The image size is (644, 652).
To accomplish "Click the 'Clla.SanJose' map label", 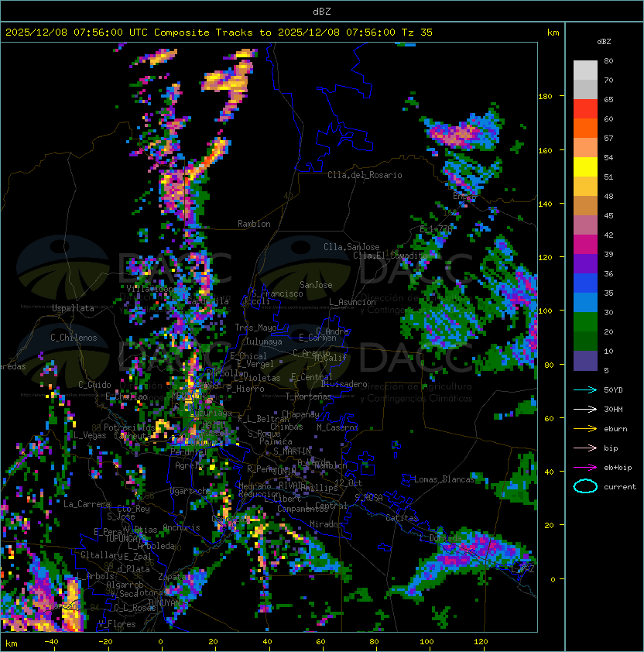I will (x=351, y=247).
